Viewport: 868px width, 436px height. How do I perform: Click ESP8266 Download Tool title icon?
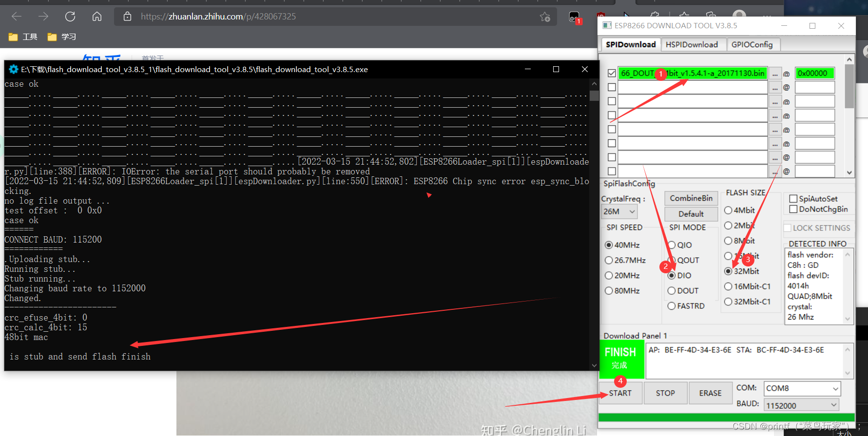pos(607,25)
